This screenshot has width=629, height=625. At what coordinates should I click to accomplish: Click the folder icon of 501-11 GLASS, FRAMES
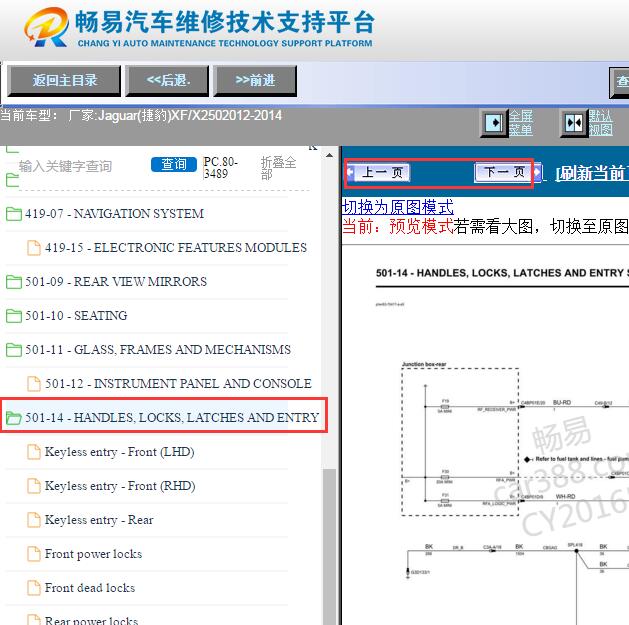(14, 350)
